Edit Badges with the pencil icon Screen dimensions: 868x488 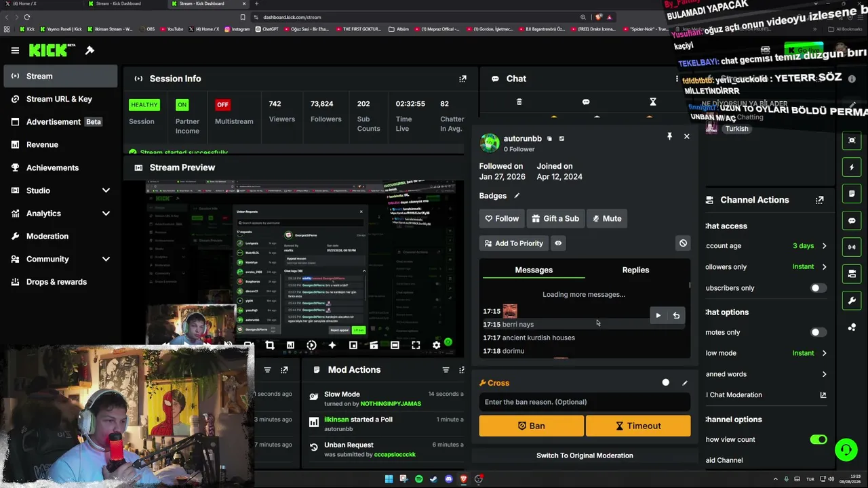point(517,196)
